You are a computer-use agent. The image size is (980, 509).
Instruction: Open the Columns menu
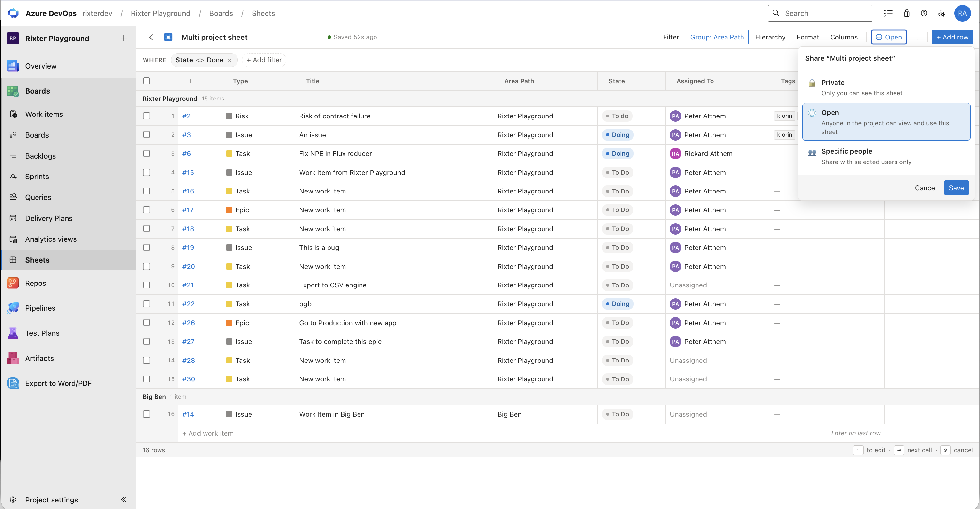coord(844,37)
